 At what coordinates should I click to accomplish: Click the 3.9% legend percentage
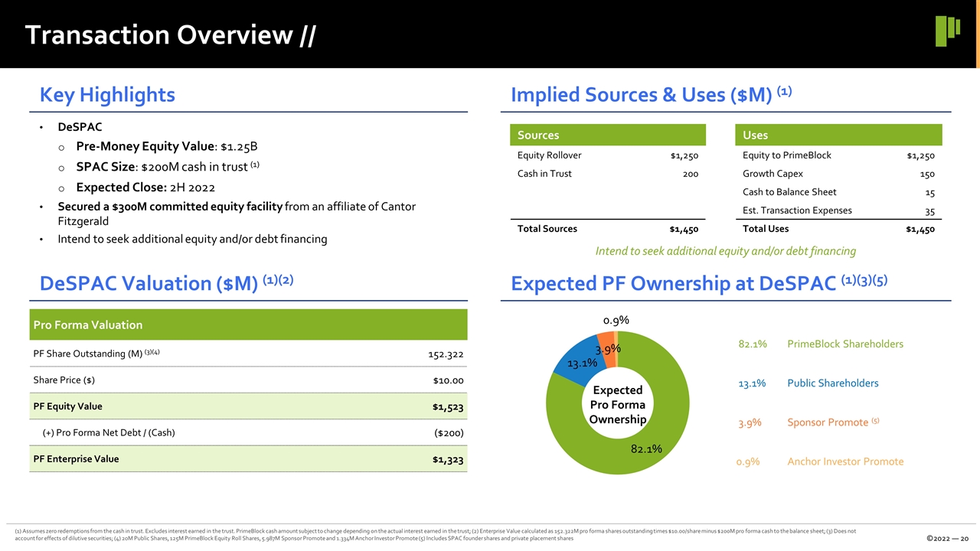click(750, 422)
